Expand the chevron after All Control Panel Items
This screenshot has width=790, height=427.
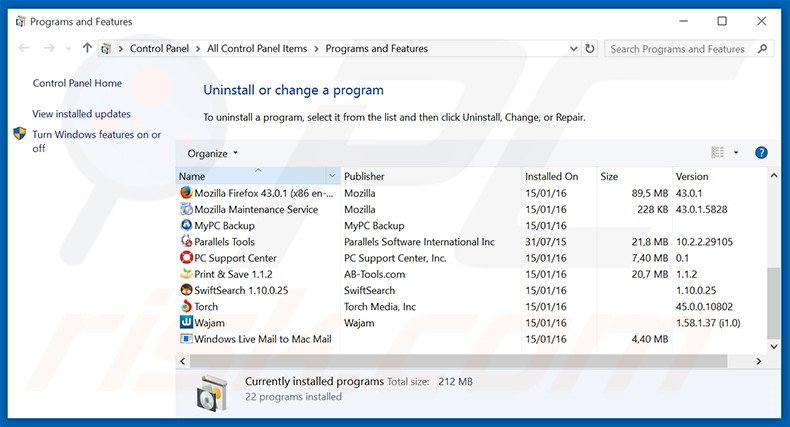pos(316,49)
